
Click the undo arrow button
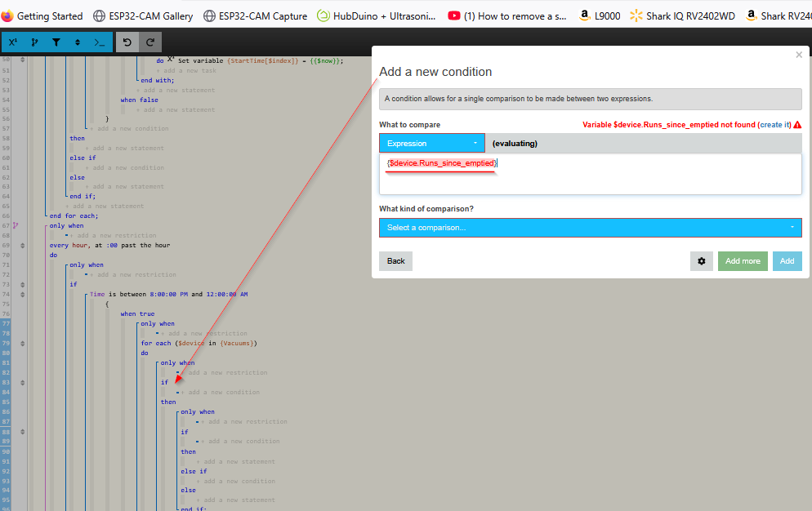pos(127,42)
